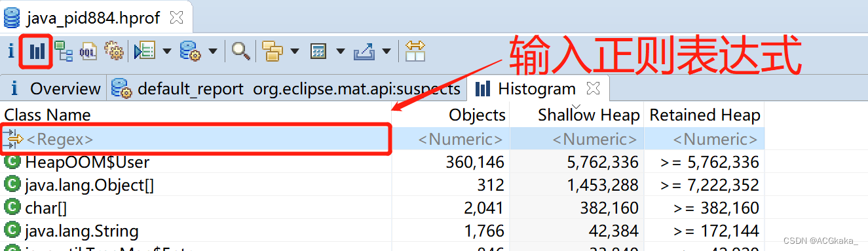The width and height of the screenshot is (868, 251).
Task: Select the HeapOOM$User class row
Action: [382, 162]
